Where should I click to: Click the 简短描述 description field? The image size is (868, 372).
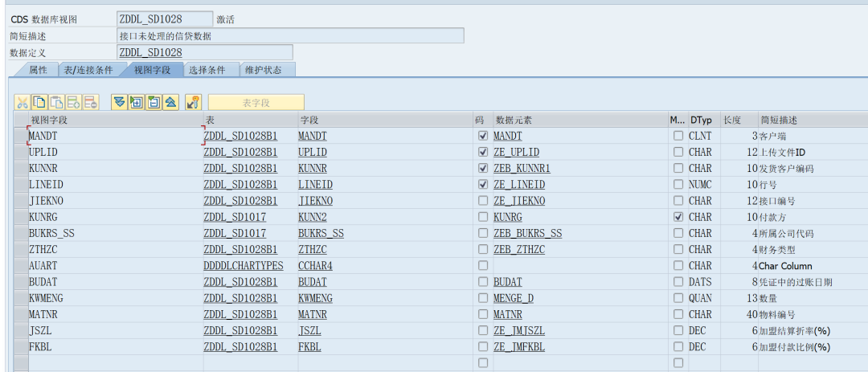[291, 36]
